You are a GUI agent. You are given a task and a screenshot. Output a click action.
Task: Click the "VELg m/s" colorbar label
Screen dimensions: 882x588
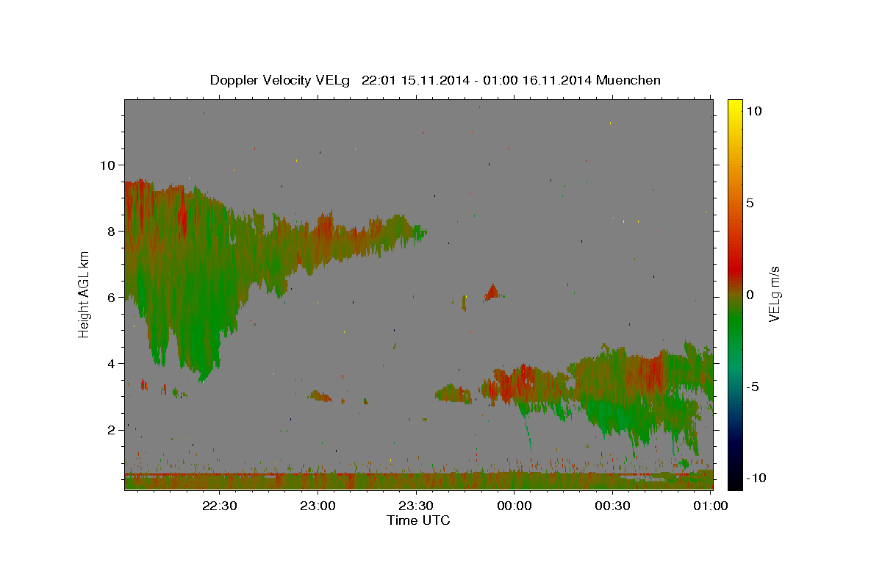pos(774,294)
